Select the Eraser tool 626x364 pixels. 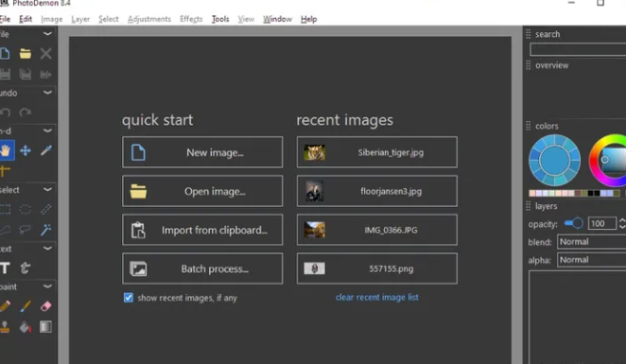[x=46, y=306]
